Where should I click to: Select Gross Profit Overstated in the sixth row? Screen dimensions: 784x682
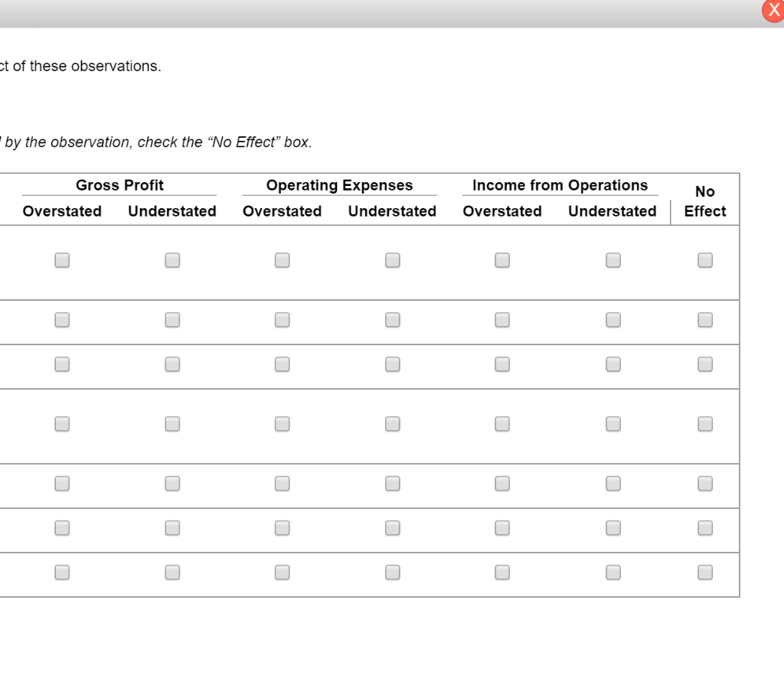click(62, 528)
